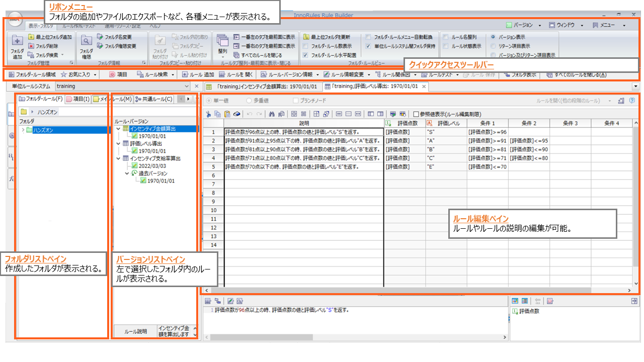Image resolution: width=644 pixels, height=362 pixels.
Task: Click the フォルダ削除 delete folder icon
Action: 31,46
